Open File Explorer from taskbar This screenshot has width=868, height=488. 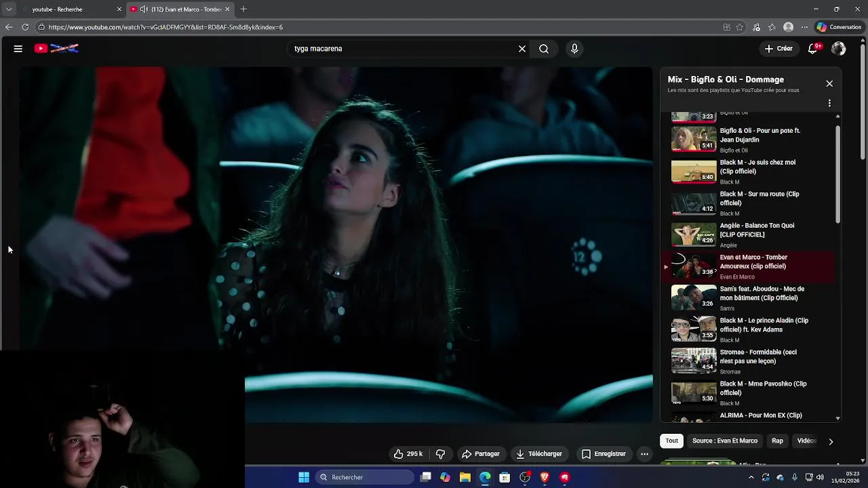pos(465,477)
